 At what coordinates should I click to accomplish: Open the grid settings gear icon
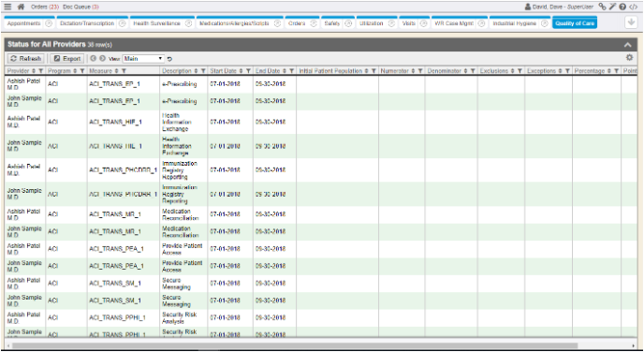[x=629, y=58]
